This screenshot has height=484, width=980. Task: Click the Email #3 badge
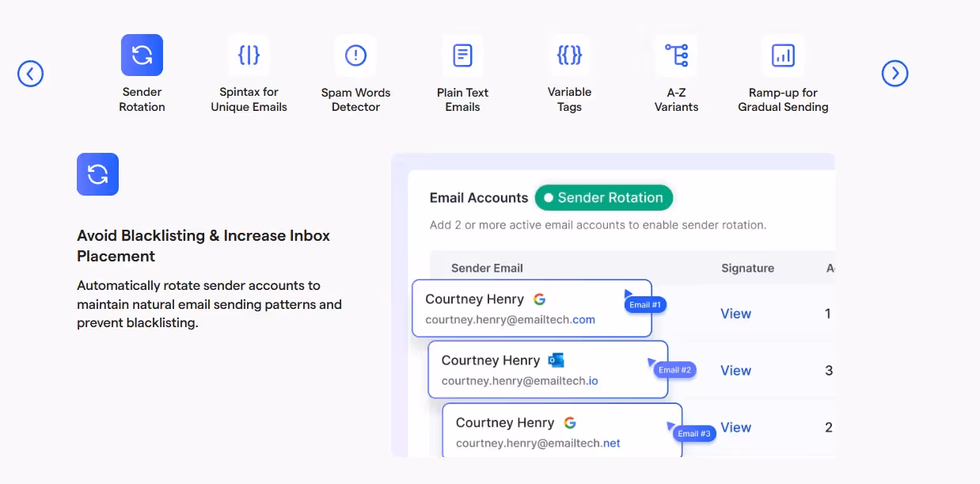(693, 433)
